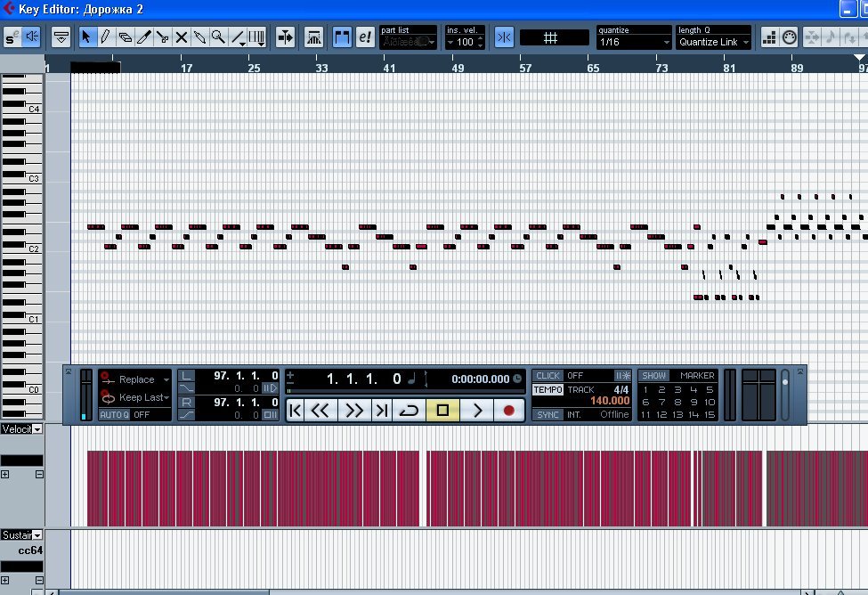Viewport: 868px width, 595px height.
Task: Select the Erase tool
Action: (x=126, y=37)
